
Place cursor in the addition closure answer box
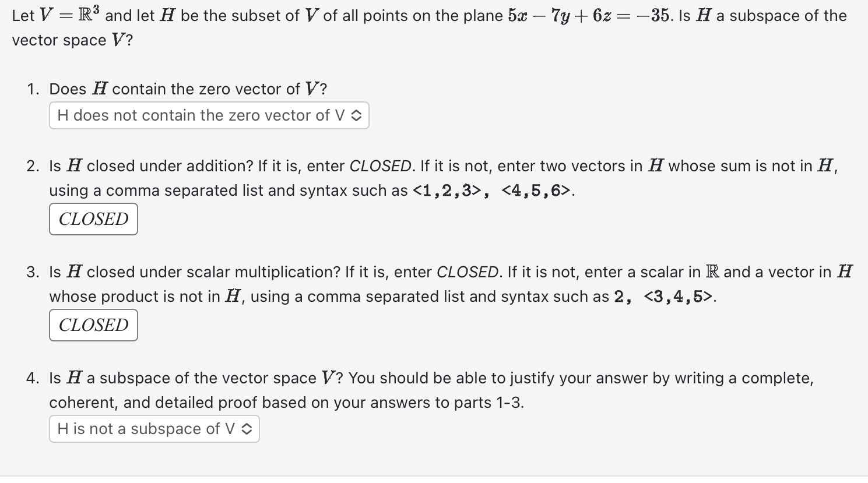pos(93,219)
